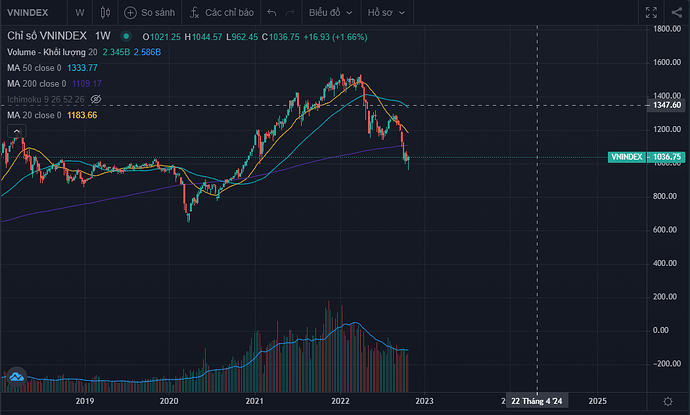Image resolution: width=690 pixels, height=415 pixels.
Task: Click the So sánh compare button
Action: [149, 12]
